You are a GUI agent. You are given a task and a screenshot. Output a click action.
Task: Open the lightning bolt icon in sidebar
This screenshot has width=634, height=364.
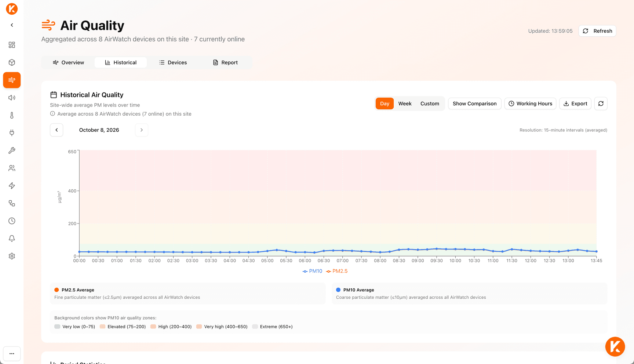(x=12, y=186)
